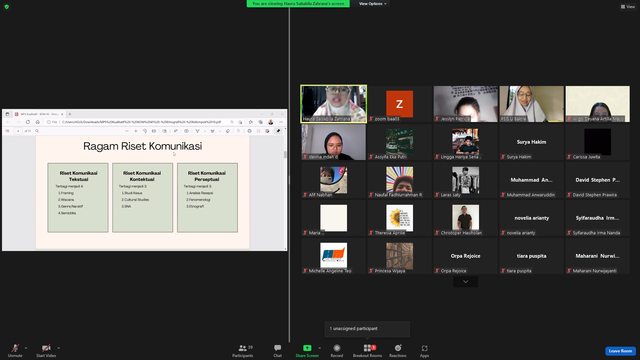Viewport: 640px width, 360px height.
Task: Open video options arrow beside Start Video
Action: [59, 348]
